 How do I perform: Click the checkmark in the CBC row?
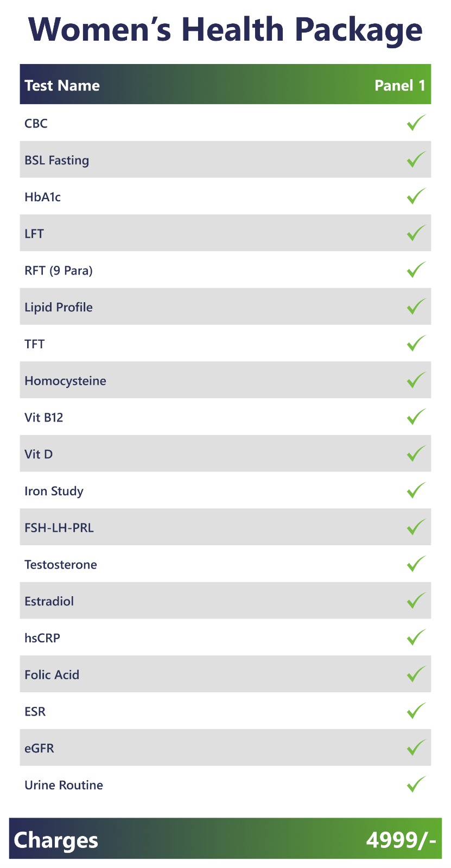coord(416,123)
